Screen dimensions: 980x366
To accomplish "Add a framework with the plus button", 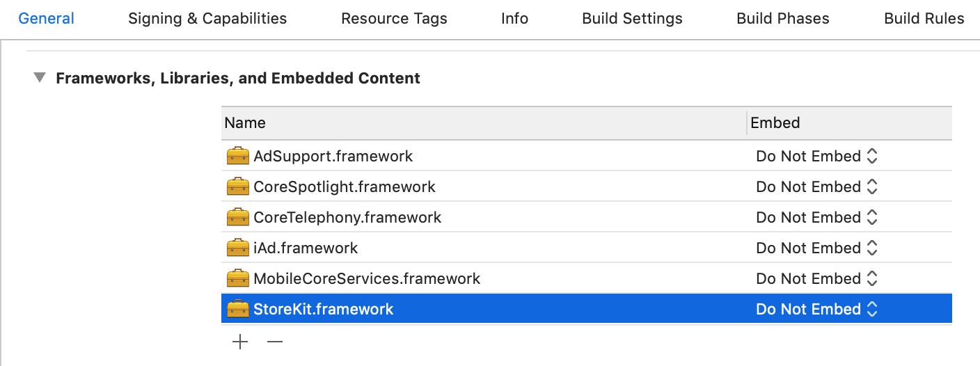I will (x=240, y=342).
